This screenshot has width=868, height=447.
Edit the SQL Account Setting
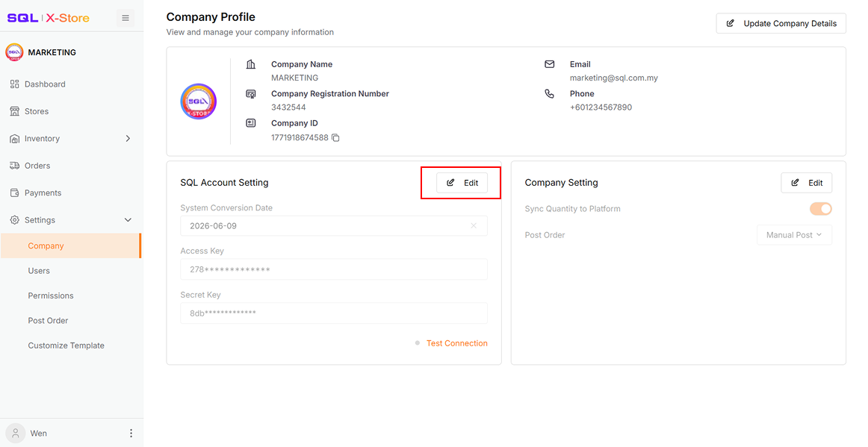point(462,183)
